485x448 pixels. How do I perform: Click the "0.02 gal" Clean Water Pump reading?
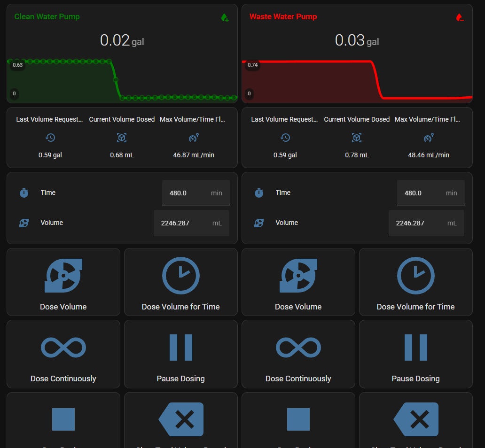[x=122, y=40]
